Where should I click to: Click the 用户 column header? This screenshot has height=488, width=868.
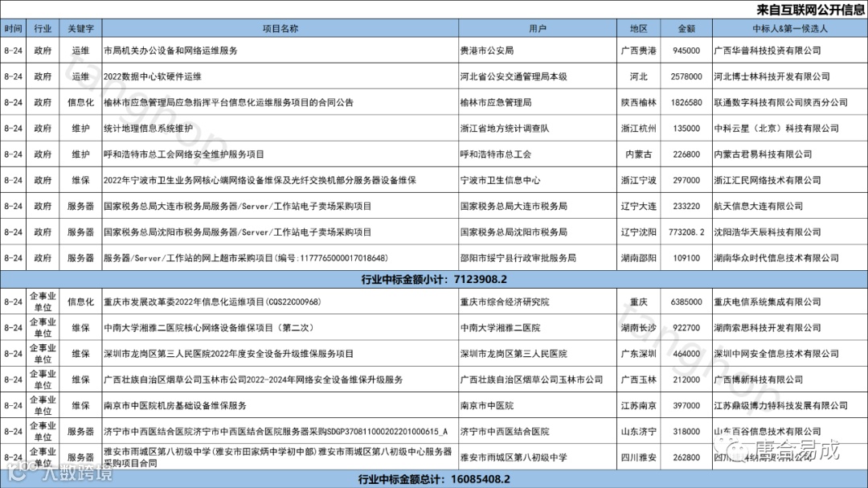click(x=538, y=28)
